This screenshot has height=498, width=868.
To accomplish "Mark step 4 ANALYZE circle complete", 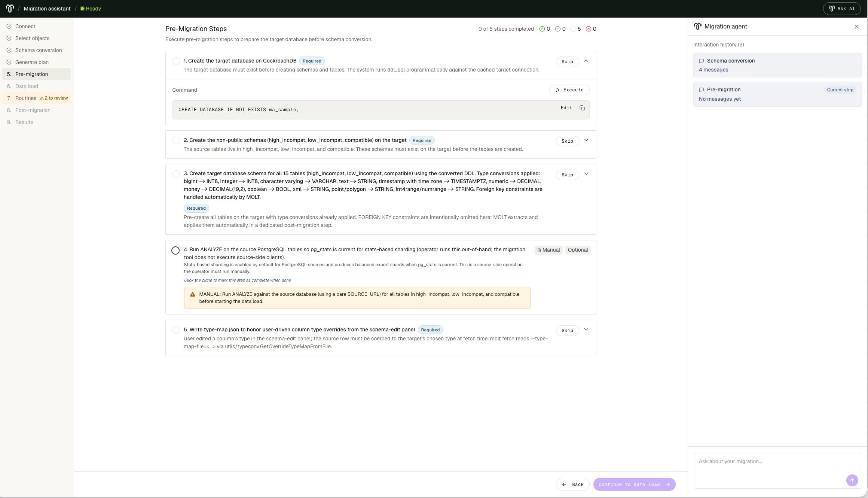I will pyautogui.click(x=175, y=250).
